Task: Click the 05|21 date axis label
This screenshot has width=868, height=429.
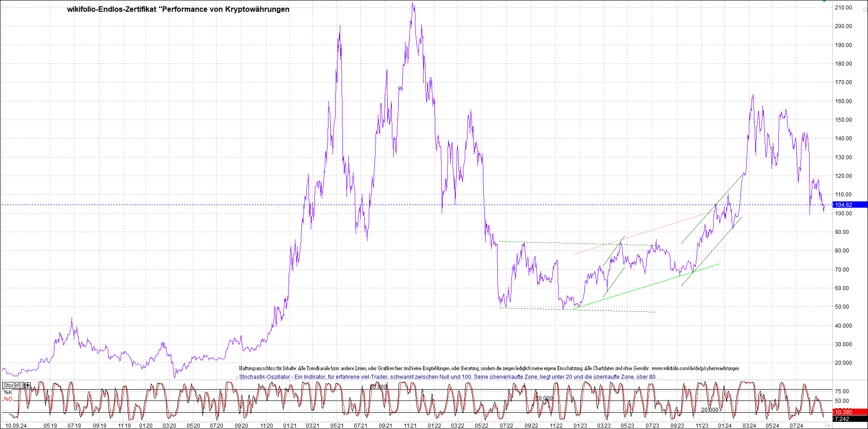Action: (x=337, y=426)
